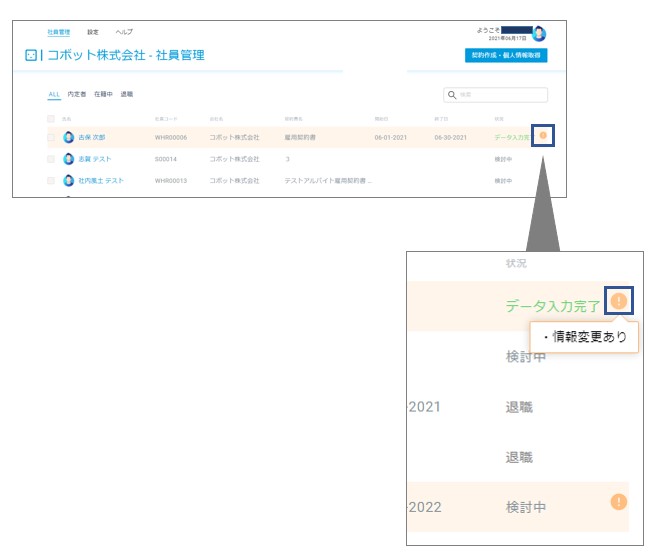Click the magnifying glass search icon

[x=452, y=95]
